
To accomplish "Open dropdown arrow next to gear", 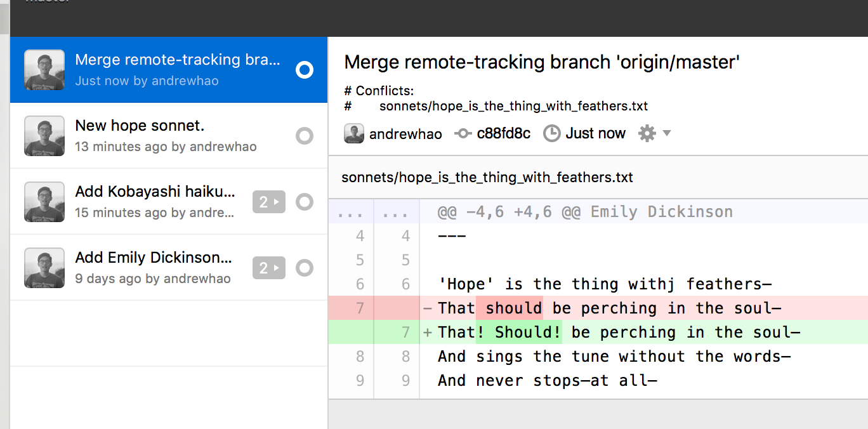I will pyautogui.click(x=666, y=133).
